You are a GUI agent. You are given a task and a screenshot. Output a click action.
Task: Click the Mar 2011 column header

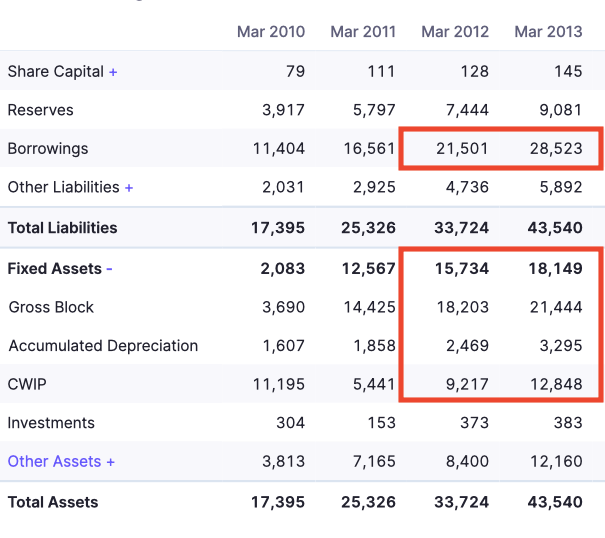[363, 32]
